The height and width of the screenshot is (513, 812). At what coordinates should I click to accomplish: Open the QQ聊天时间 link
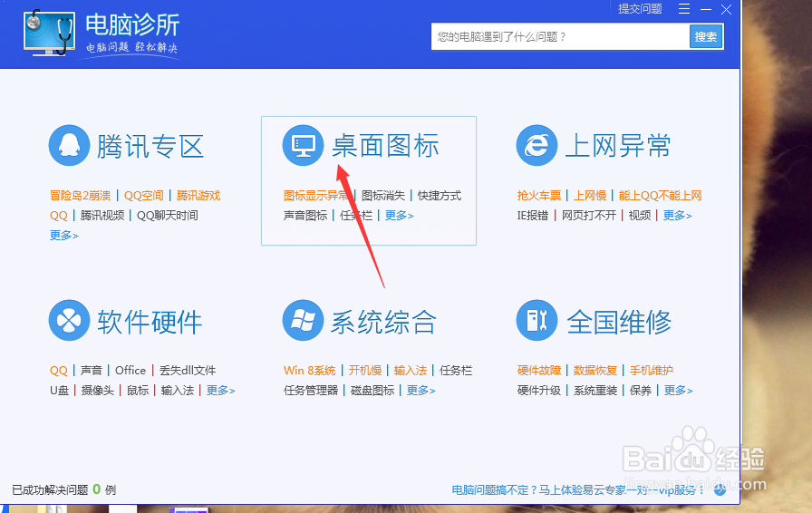pos(168,216)
